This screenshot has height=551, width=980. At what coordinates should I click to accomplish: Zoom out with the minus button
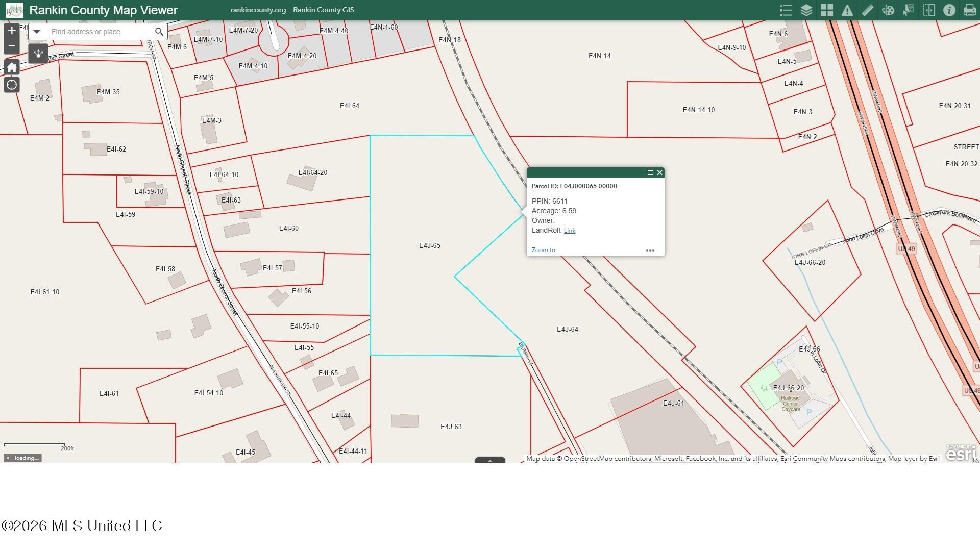[x=12, y=46]
